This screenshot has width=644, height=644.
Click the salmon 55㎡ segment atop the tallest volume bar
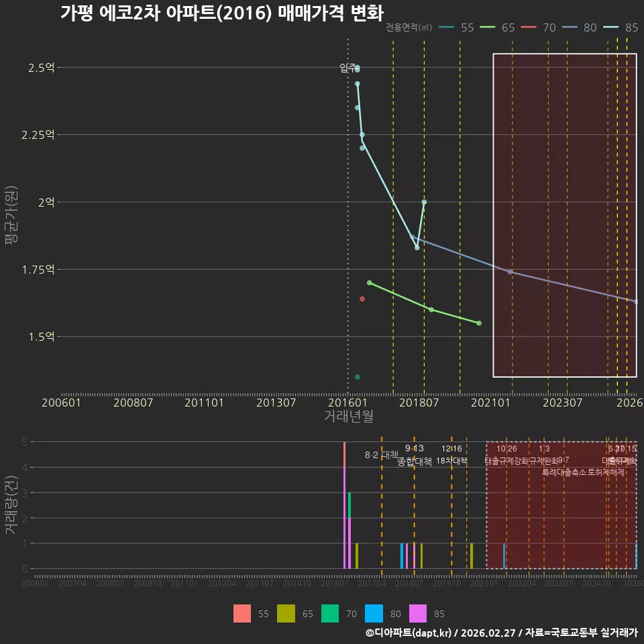coord(345,455)
